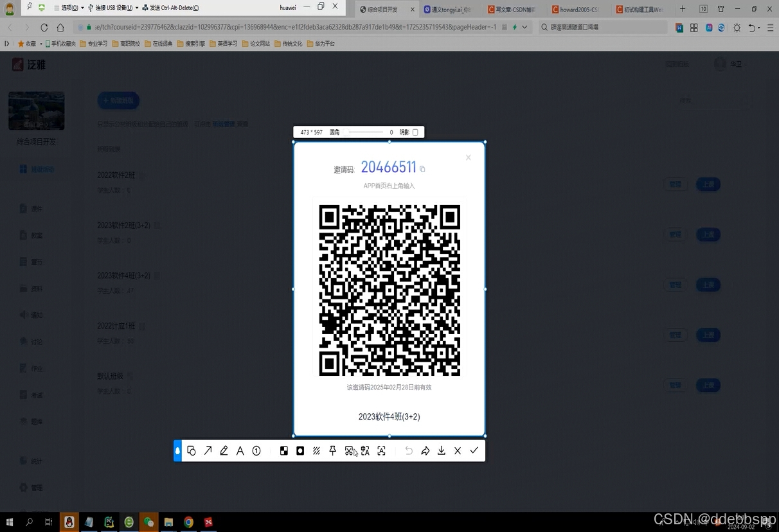Click the blue color indicator at toolbar left
Viewport: 779px width, 532px height.
click(177, 451)
